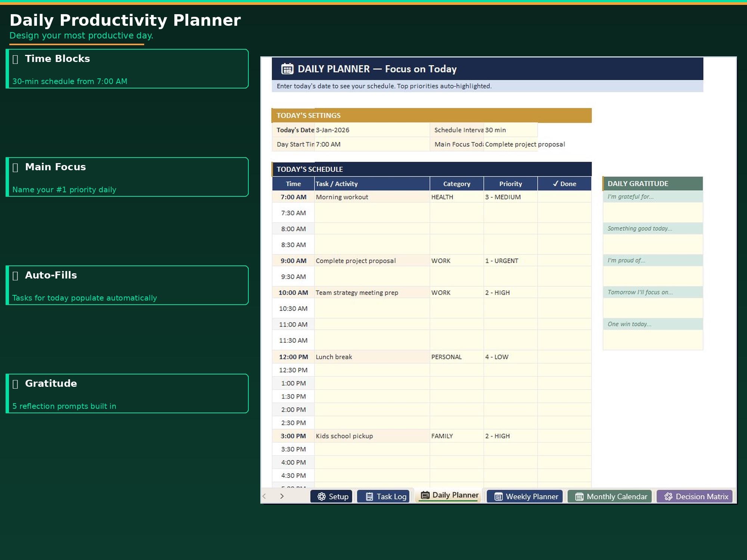Open the Setup sheet tab
The height and width of the screenshot is (560, 747).
click(331, 497)
